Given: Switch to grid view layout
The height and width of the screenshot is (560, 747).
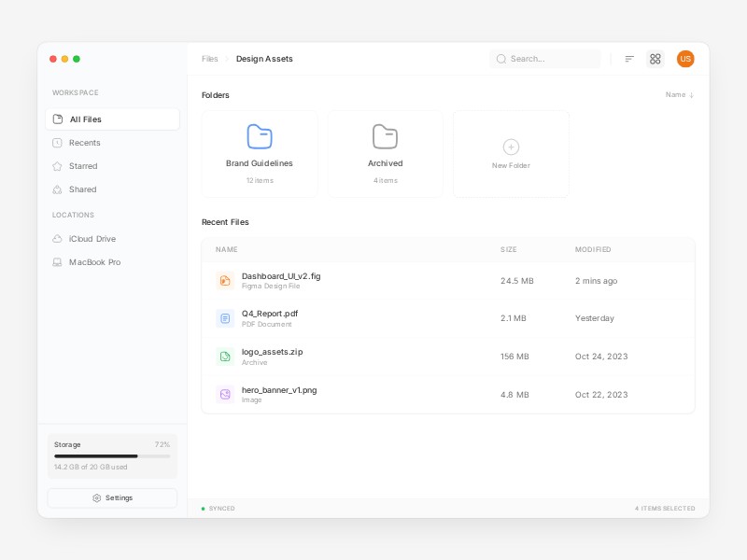Looking at the screenshot, I should [x=655, y=59].
